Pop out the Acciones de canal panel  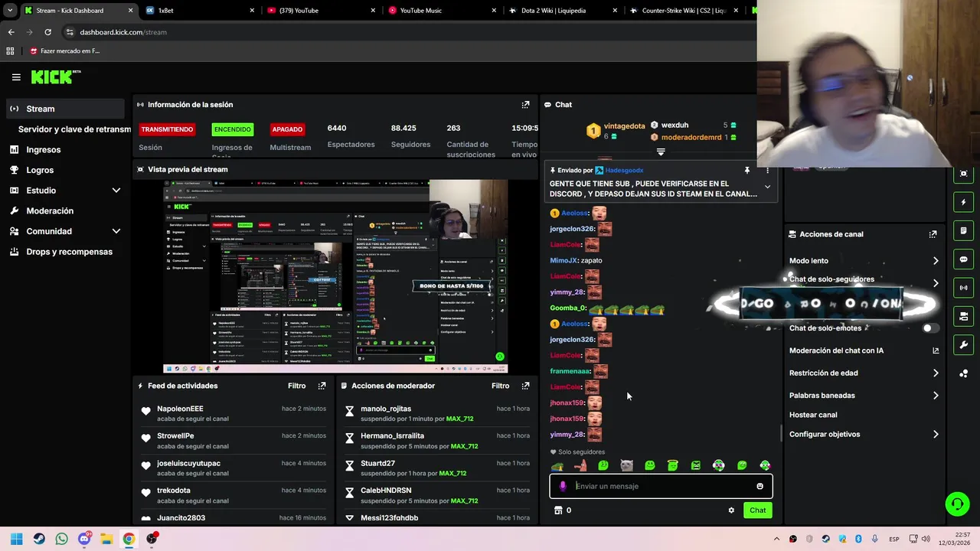coord(933,234)
